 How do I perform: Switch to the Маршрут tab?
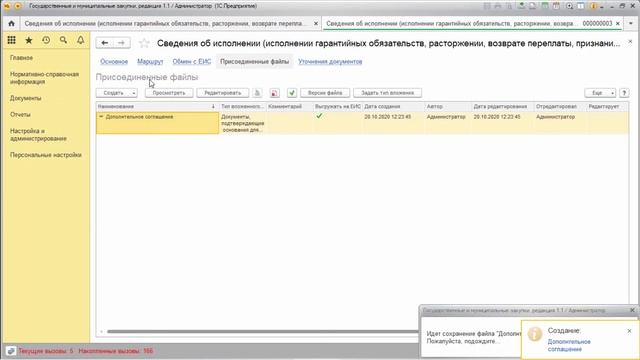(x=150, y=62)
